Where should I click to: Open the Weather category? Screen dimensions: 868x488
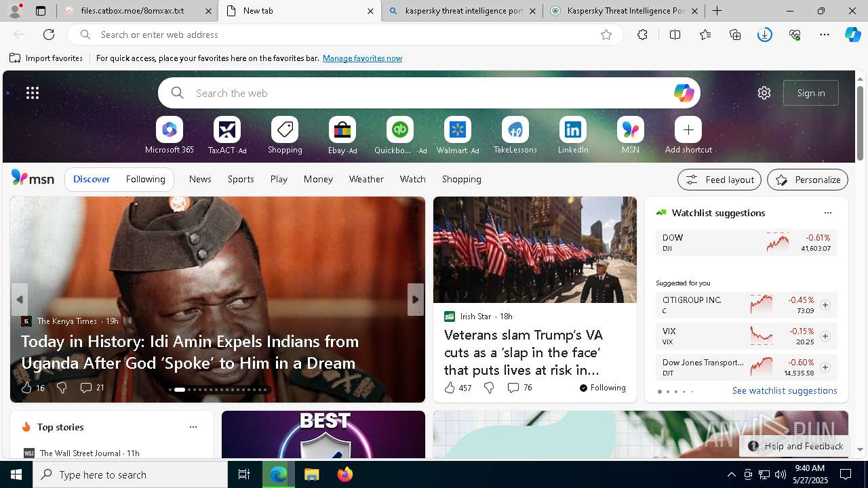pos(366,179)
